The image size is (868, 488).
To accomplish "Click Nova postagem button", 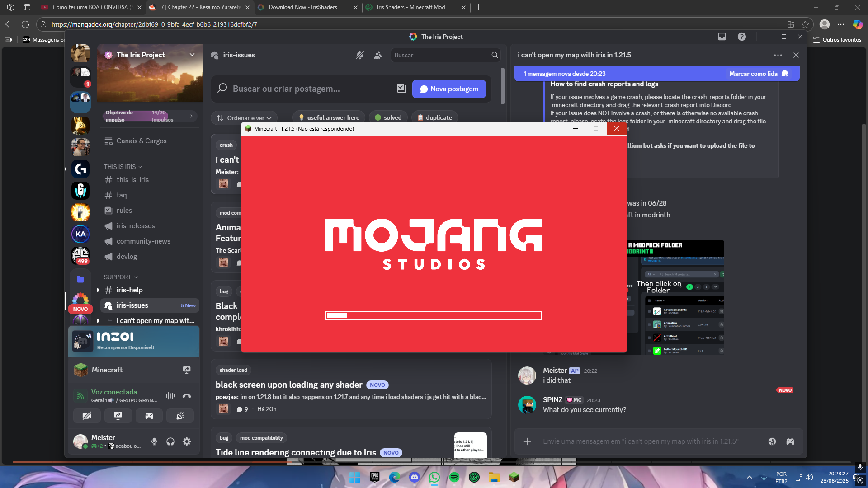I will point(449,89).
